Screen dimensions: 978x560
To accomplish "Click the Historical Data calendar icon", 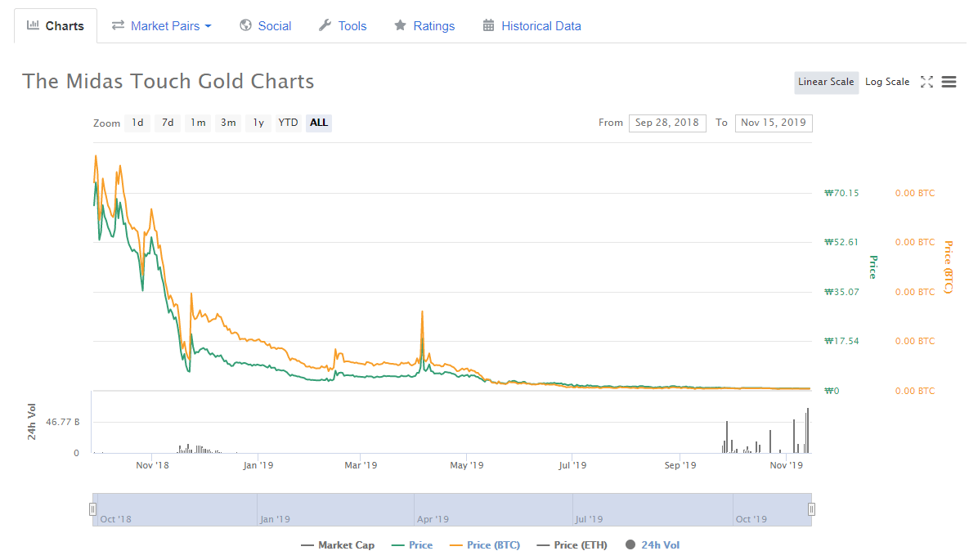I will 488,25.
